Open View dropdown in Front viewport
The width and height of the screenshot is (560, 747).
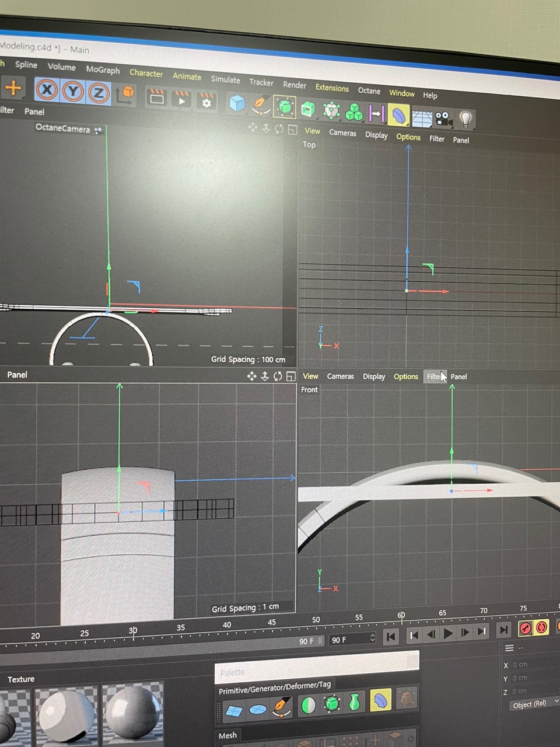[310, 376]
